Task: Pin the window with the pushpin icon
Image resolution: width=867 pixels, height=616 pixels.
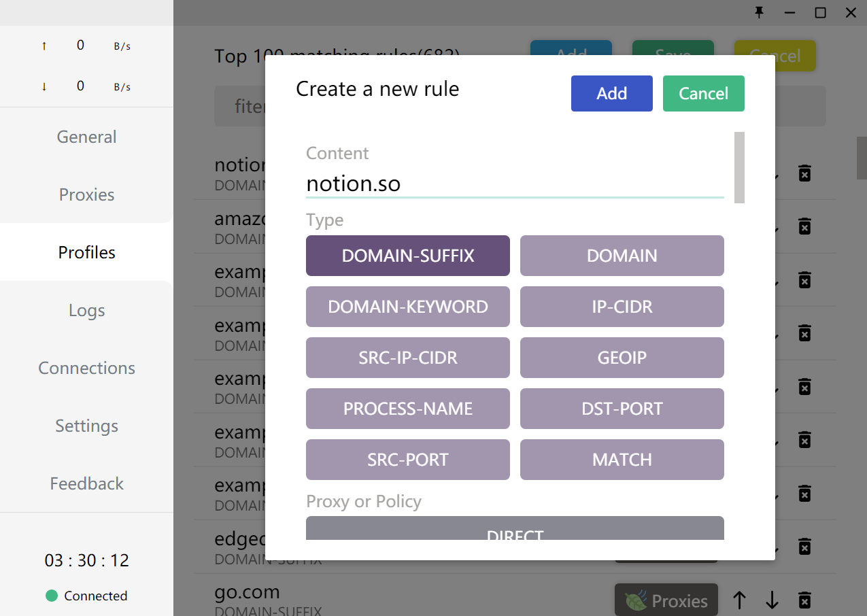Action: pos(760,12)
